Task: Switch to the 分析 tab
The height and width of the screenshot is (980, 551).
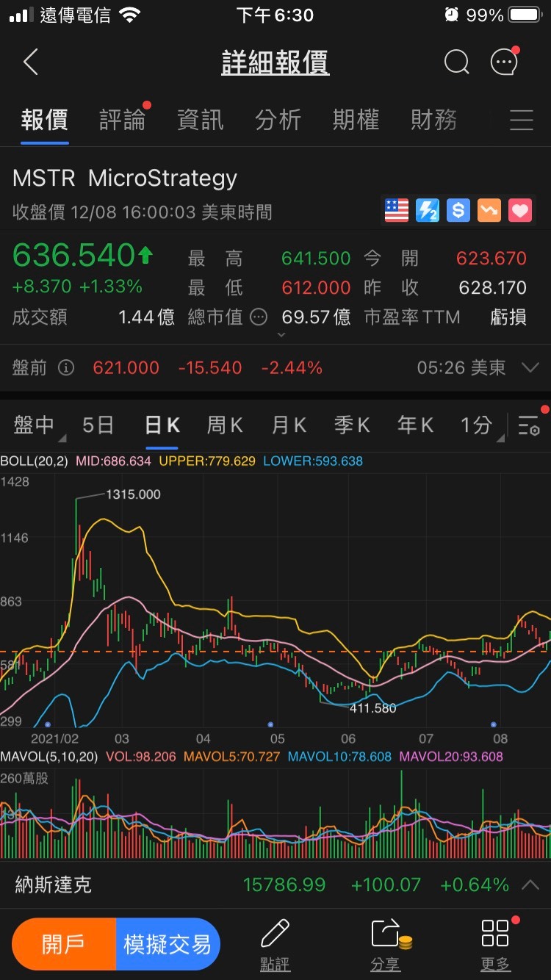Action: (x=278, y=120)
